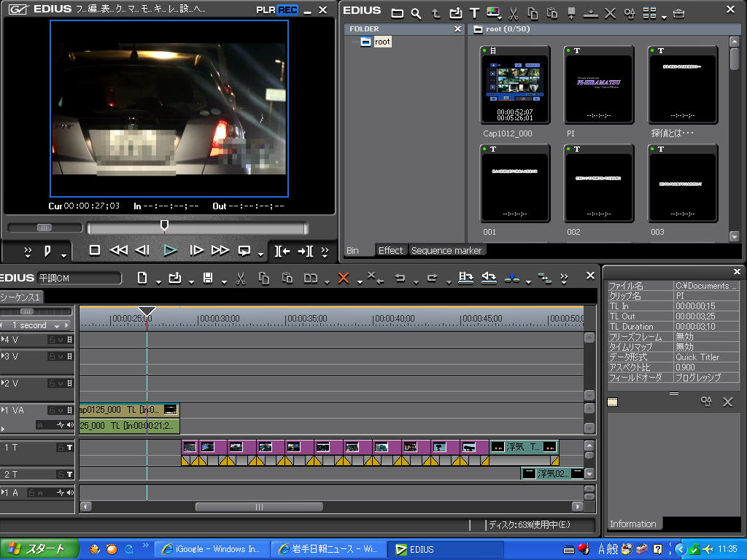Toggle the lock on track 4 V
747x560 pixels.
(52, 340)
